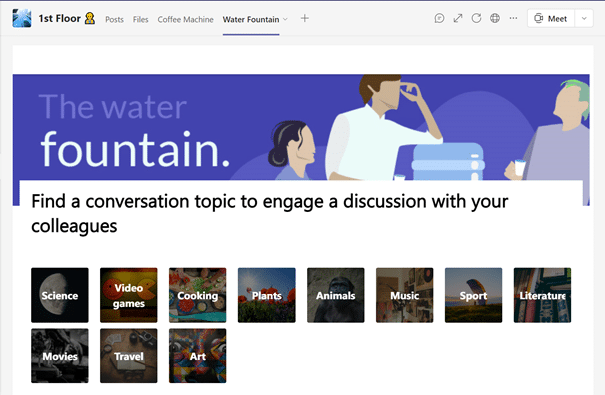Open the Meet dropdown arrow
605x395 pixels.
tap(584, 19)
